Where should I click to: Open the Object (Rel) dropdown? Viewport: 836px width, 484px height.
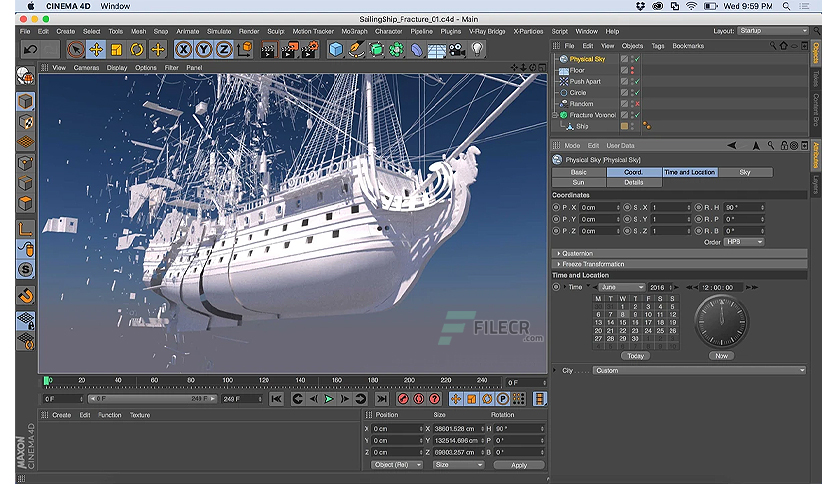click(x=397, y=465)
